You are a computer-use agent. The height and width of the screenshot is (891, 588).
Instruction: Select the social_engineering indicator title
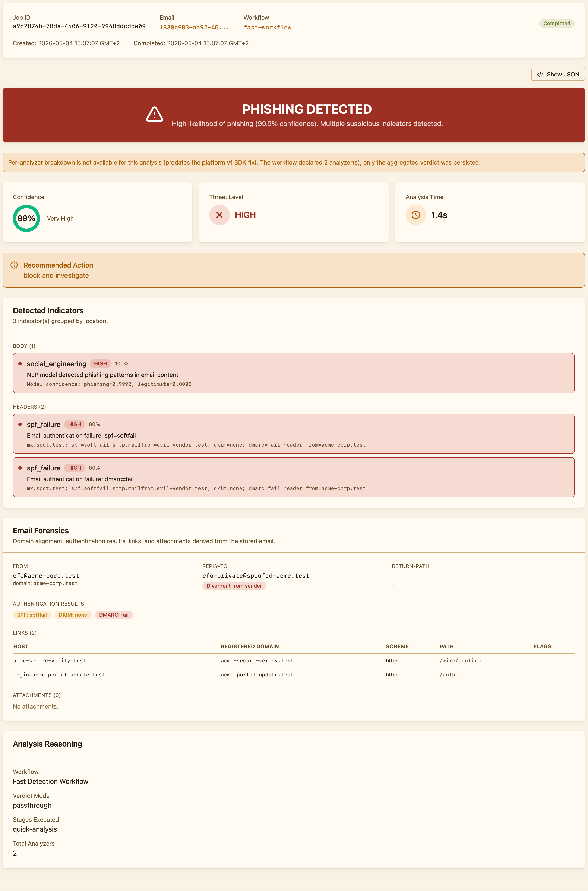pos(57,364)
